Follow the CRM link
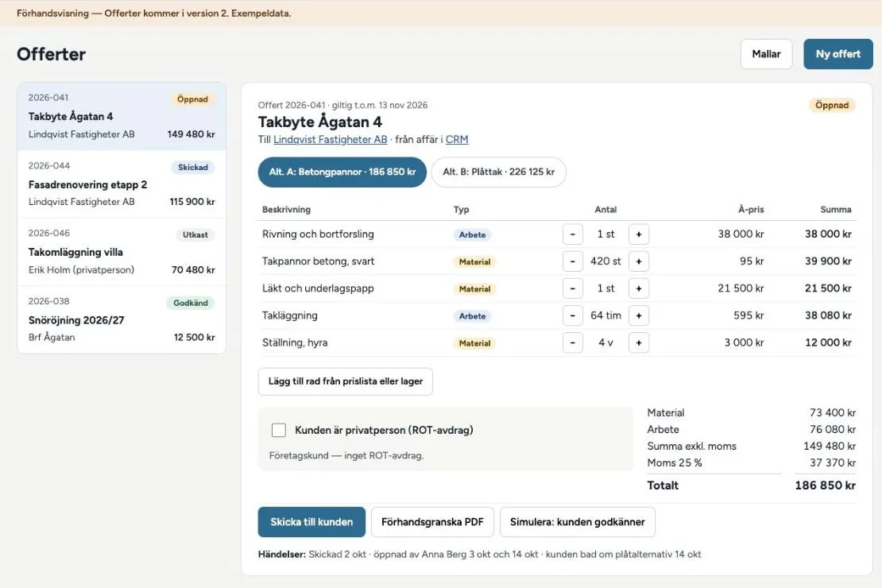 457,140
